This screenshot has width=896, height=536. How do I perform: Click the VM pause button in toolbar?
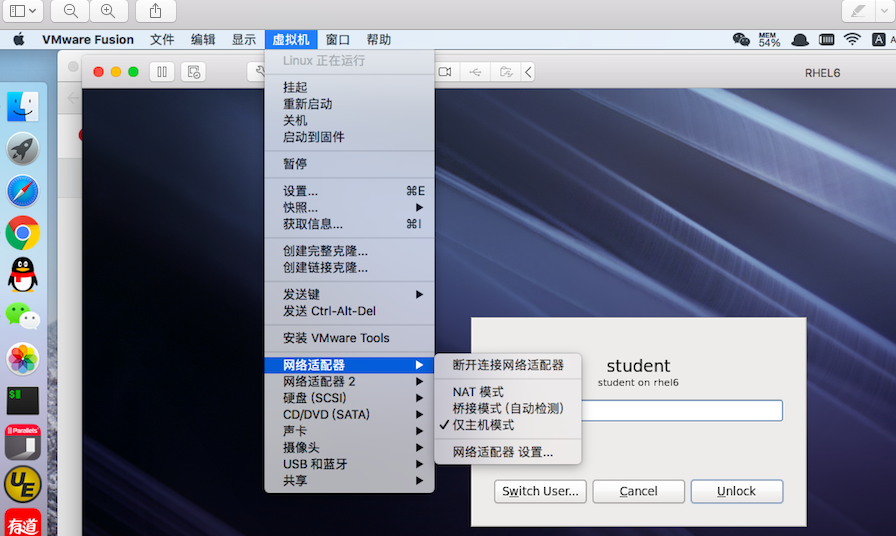162,72
